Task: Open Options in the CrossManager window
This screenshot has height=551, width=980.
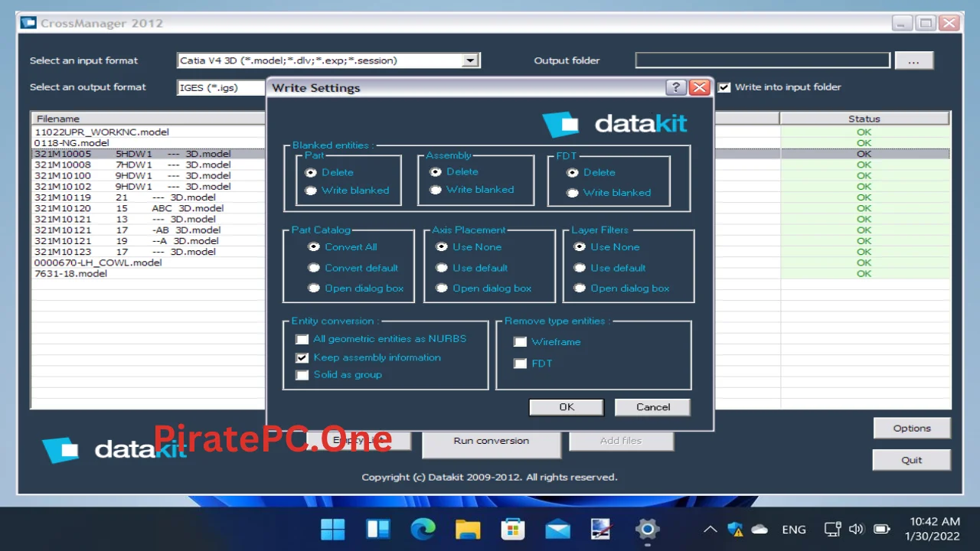Action: [912, 429]
